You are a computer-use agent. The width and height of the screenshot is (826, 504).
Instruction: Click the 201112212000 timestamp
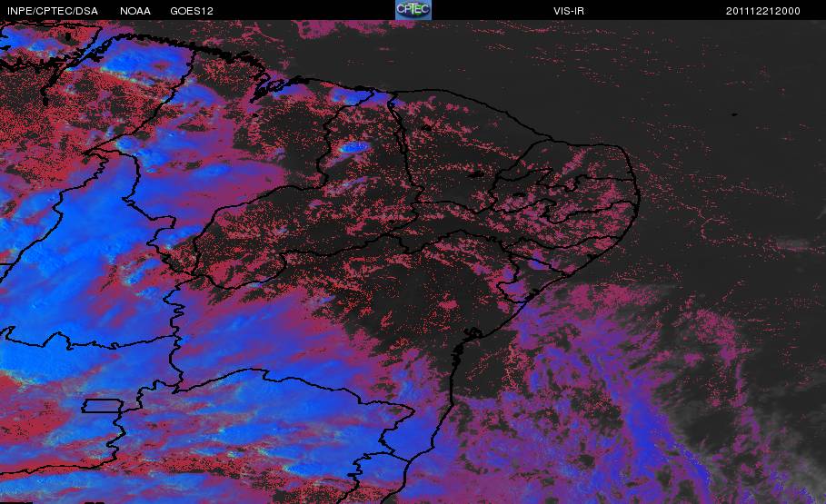point(762,11)
